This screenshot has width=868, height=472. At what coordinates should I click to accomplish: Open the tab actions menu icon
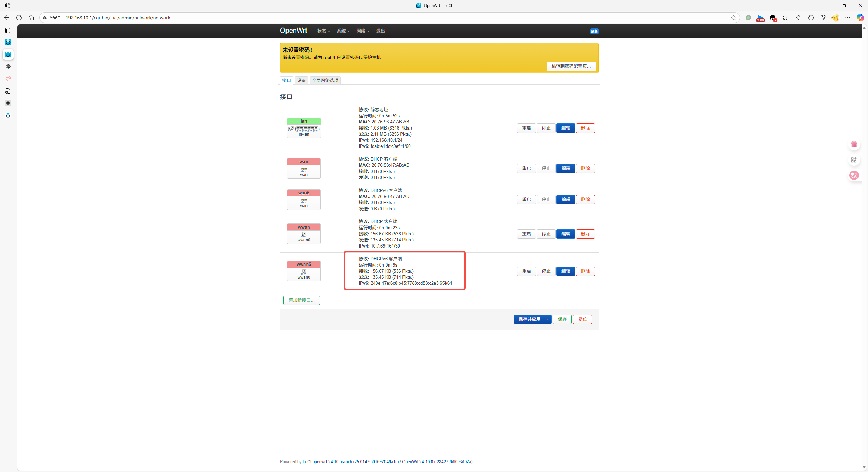(x=8, y=31)
